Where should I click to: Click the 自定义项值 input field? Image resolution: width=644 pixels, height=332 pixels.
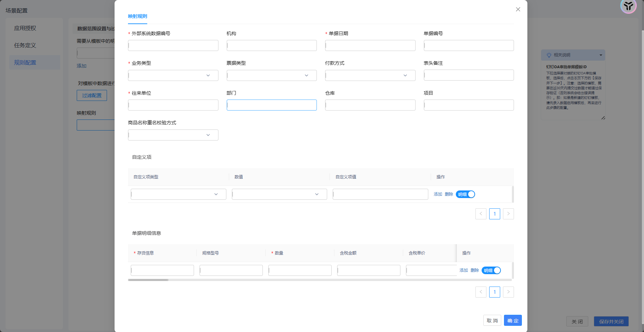[380, 194]
